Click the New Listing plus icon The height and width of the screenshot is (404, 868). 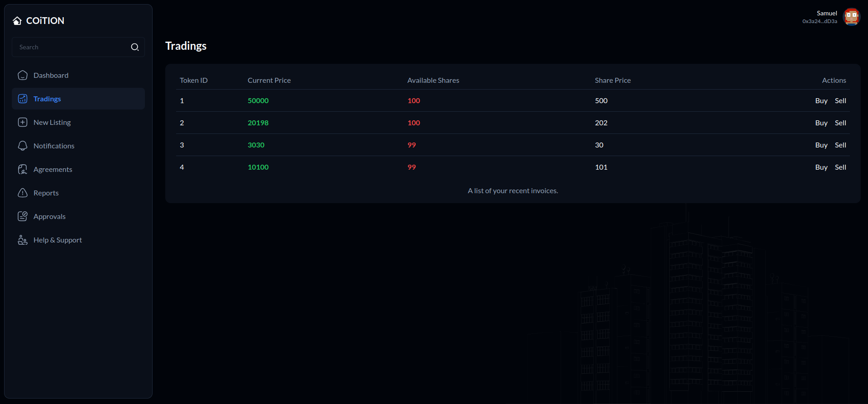click(23, 122)
